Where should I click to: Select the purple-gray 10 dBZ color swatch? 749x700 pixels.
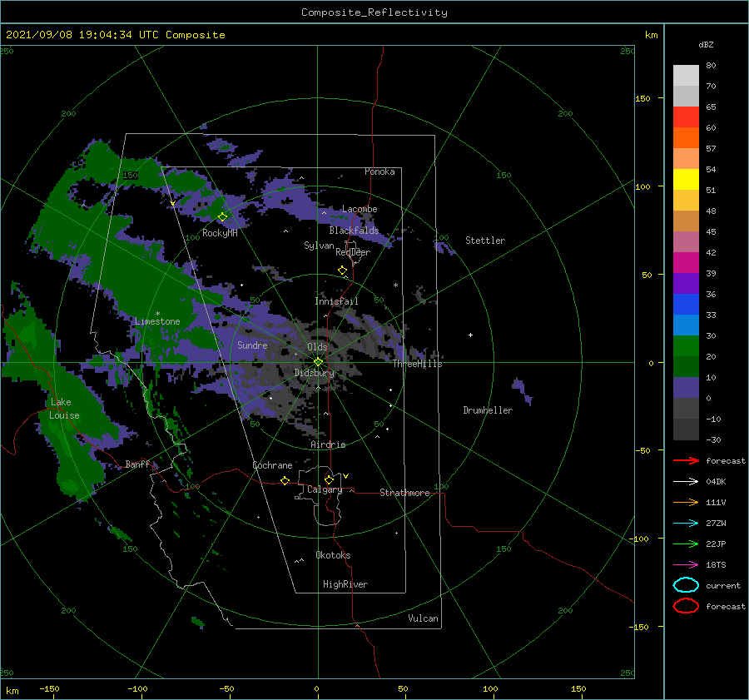click(x=686, y=387)
